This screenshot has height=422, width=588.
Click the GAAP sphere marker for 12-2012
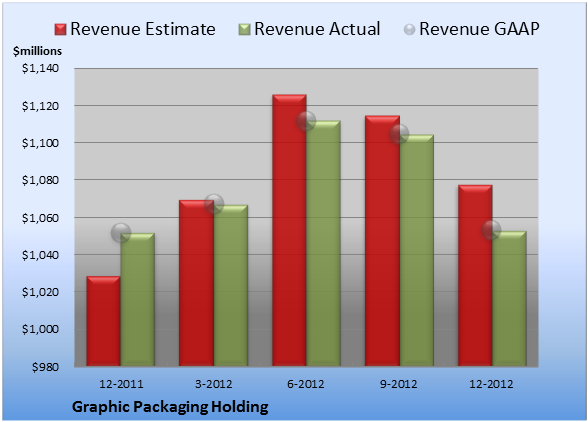491,230
